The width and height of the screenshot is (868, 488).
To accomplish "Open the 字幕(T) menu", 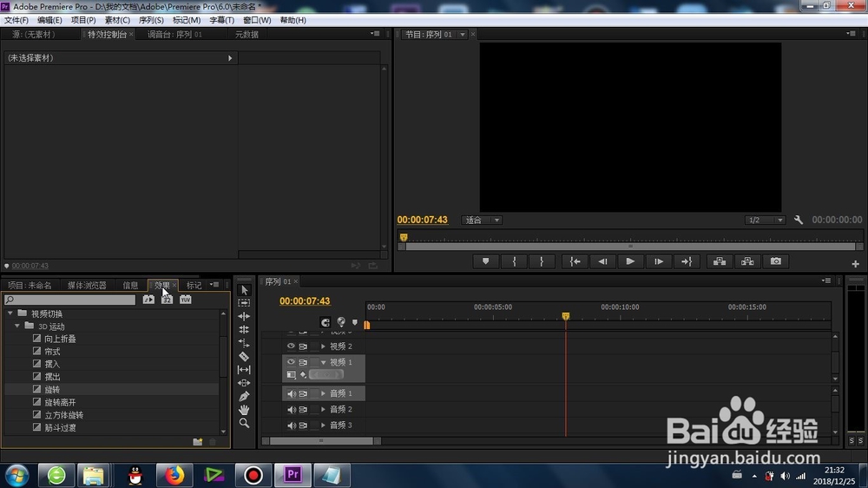I will click(221, 20).
